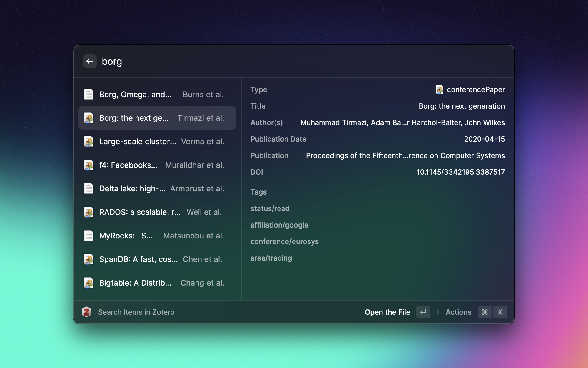Click the Return key hint button
The image size is (588, 368).
pos(423,312)
